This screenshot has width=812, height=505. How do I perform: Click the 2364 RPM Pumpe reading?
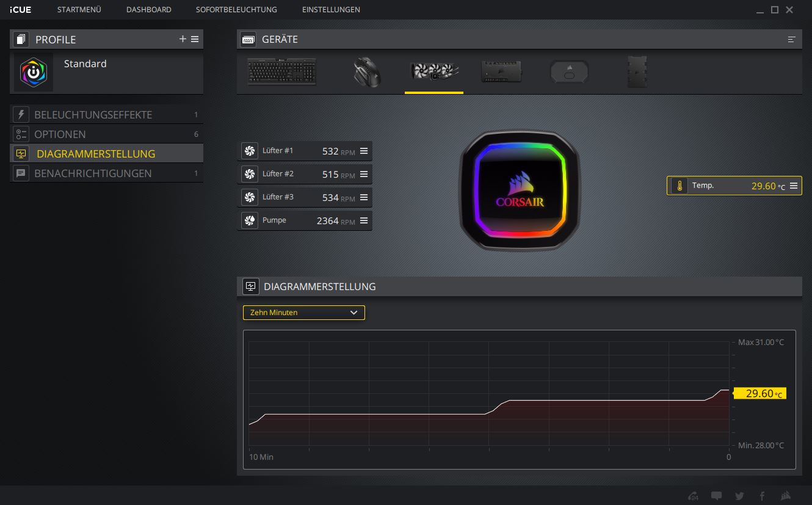pyautogui.click(x=336, y=221)
